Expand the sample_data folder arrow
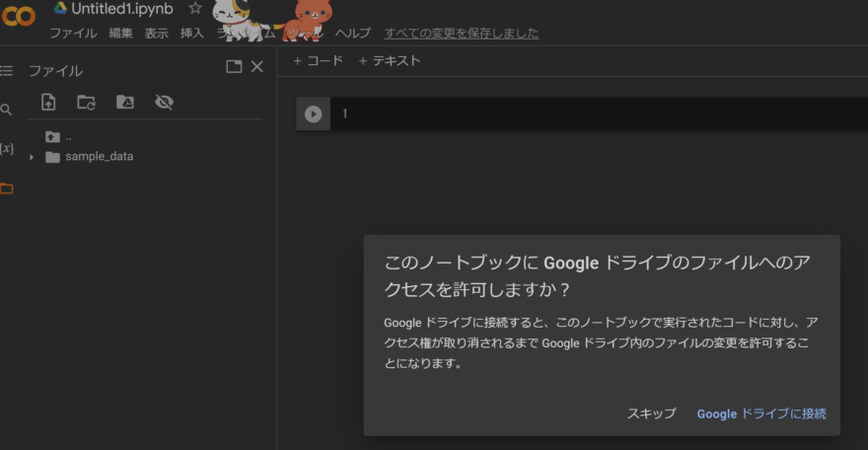 click(32, 157)
